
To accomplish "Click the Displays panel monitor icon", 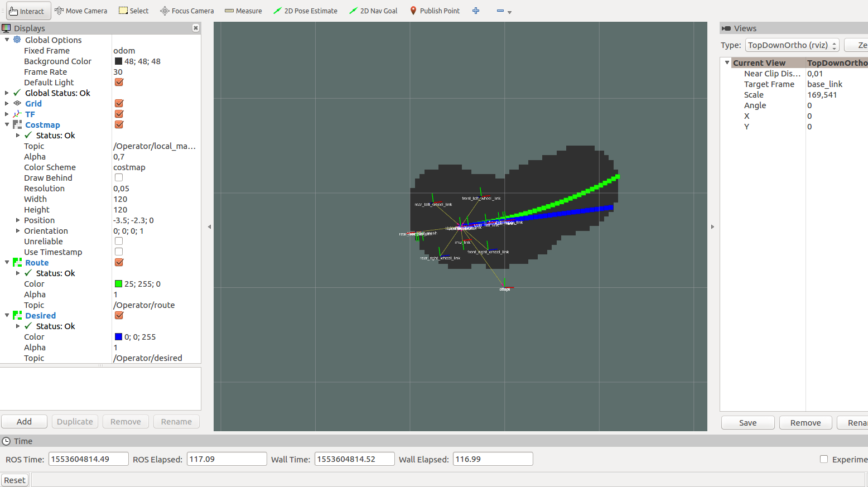I will pos(6,28).
